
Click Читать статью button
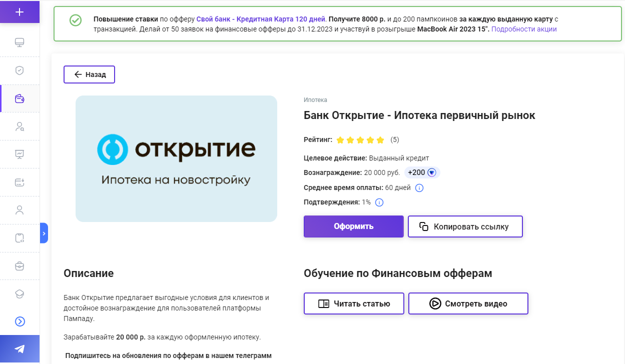[354, 303]
